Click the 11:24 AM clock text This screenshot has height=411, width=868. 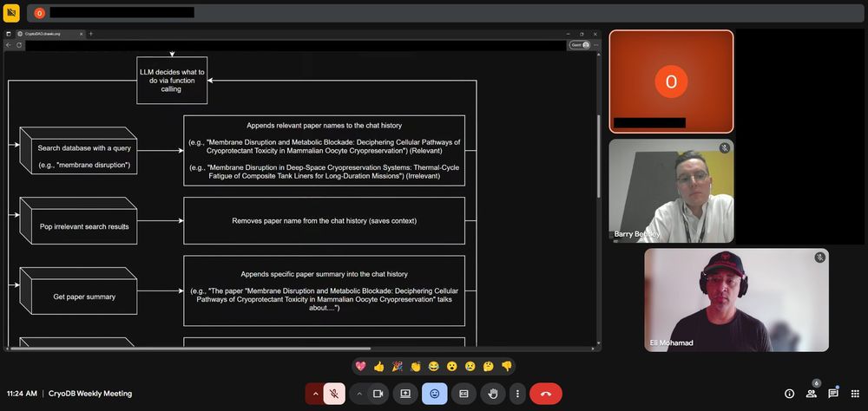(x=22, y=394)
